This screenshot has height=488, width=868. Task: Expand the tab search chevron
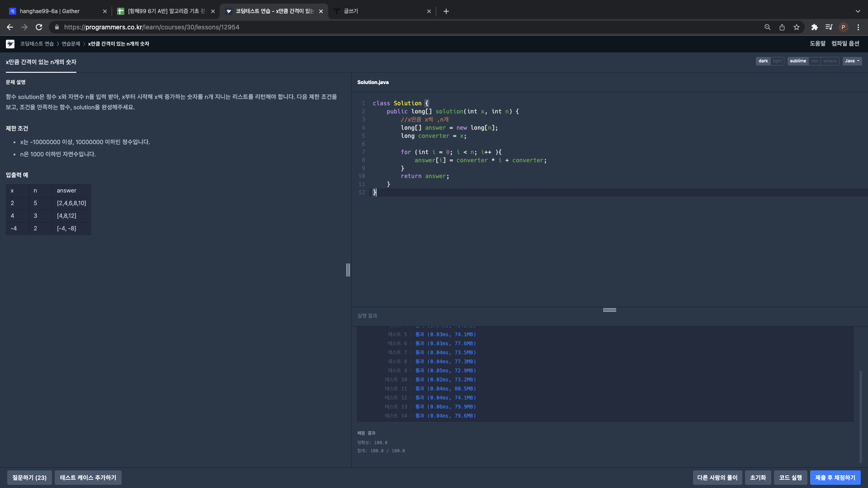858,11
